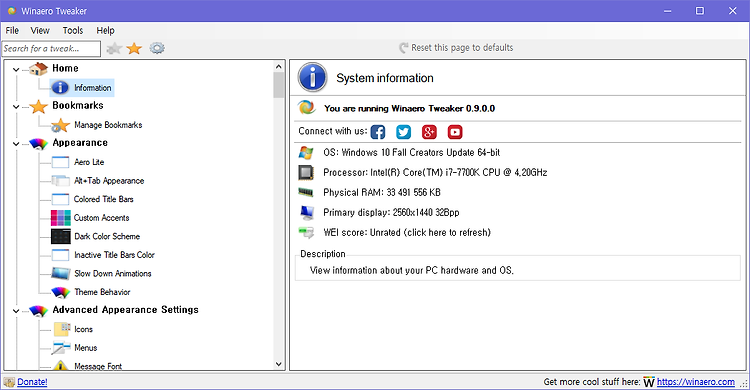Click the gray add-bookmark star icon
The height and width of the screenshot is (390, 750).
coord(114,48)
